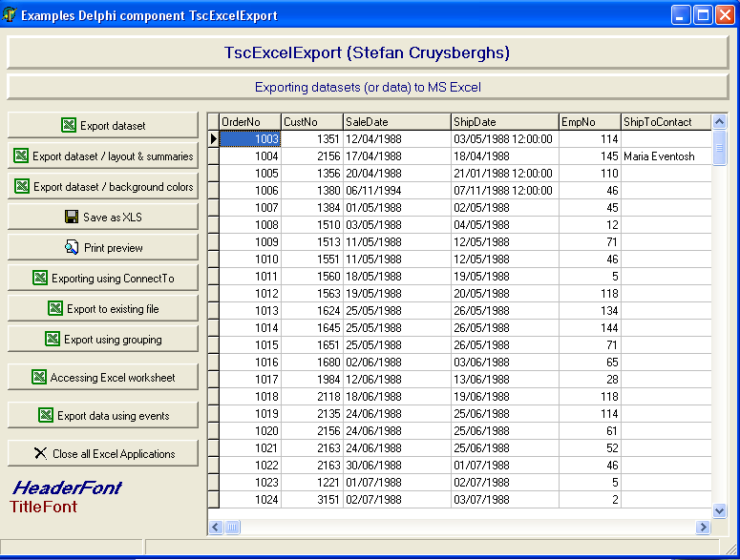740x560 pixels.
Task: Click the magnifier Print preview icon
Action: tap(72, 247)
